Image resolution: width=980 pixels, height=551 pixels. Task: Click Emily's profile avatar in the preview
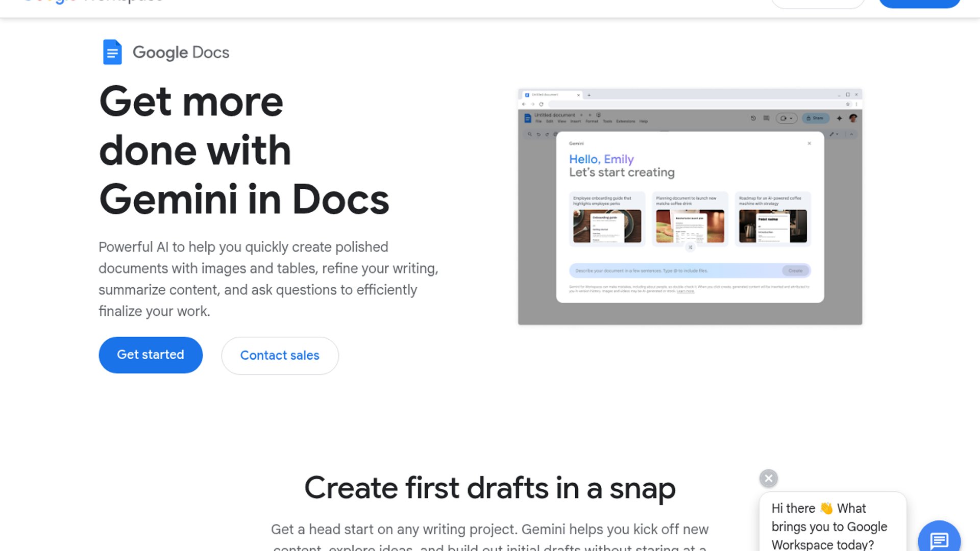[853, 118]
